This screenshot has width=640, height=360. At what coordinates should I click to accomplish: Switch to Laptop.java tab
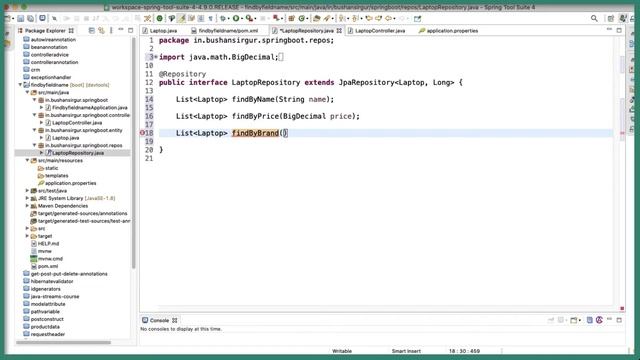point(160,31)
